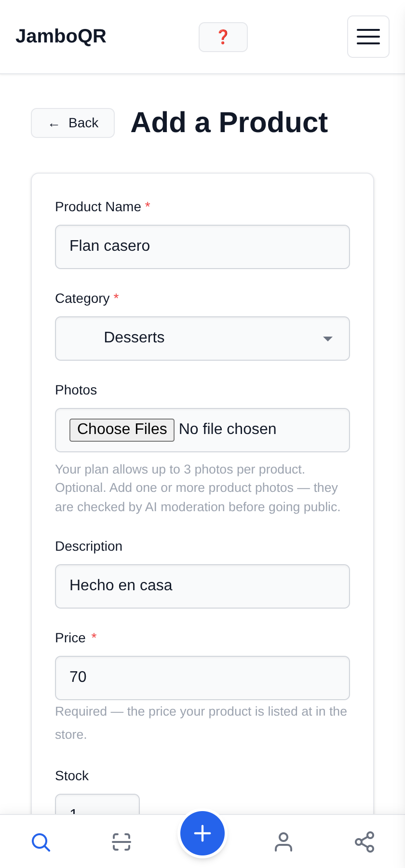This screenshot has width=405, height=868.
Task: Click the Product Name label
Action: click(x=98, y=207)
